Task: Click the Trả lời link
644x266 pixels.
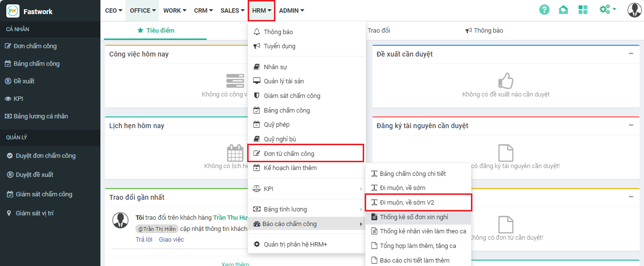Action: 144,240
